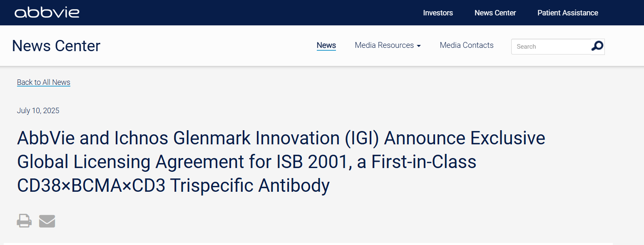The height and width of the screenshot is (245, 644).
Task: Click the magnifying glass search icon
Action: pyautogui.click(x=597, y=46)
